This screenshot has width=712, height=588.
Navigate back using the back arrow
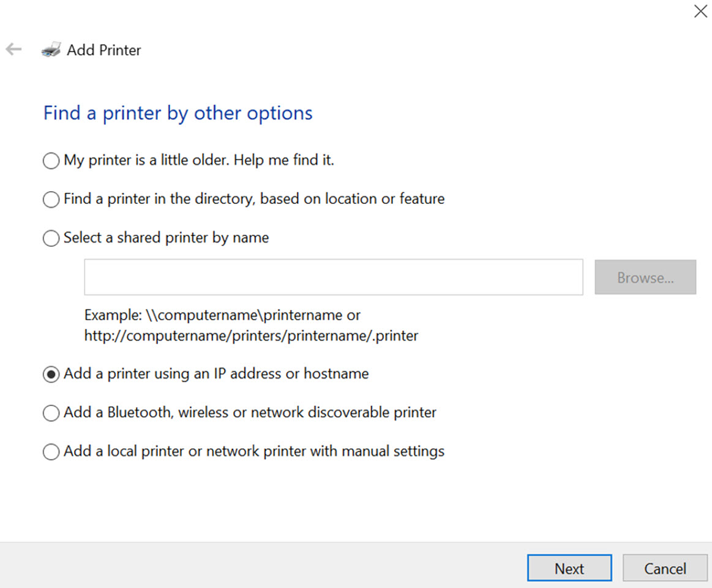coord(13,48)
